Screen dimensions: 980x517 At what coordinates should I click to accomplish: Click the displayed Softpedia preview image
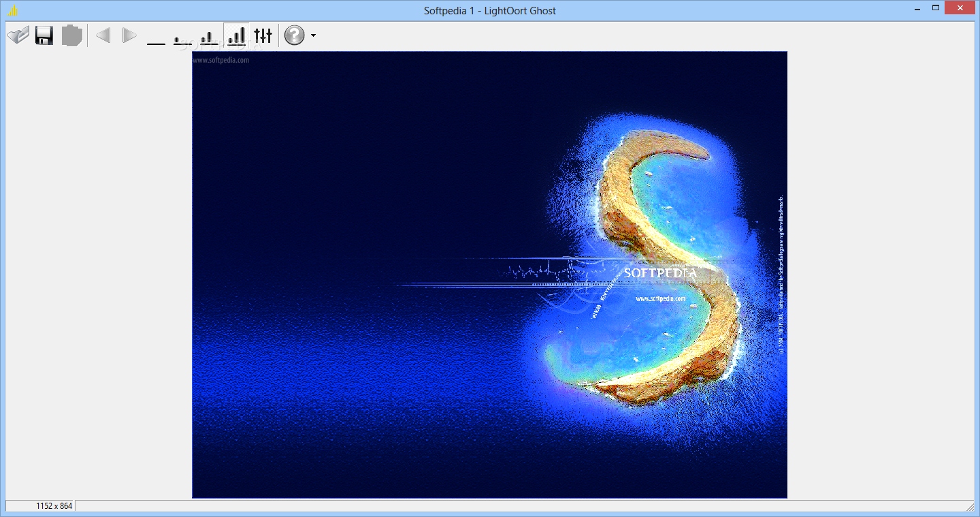[x=489, y=275]
